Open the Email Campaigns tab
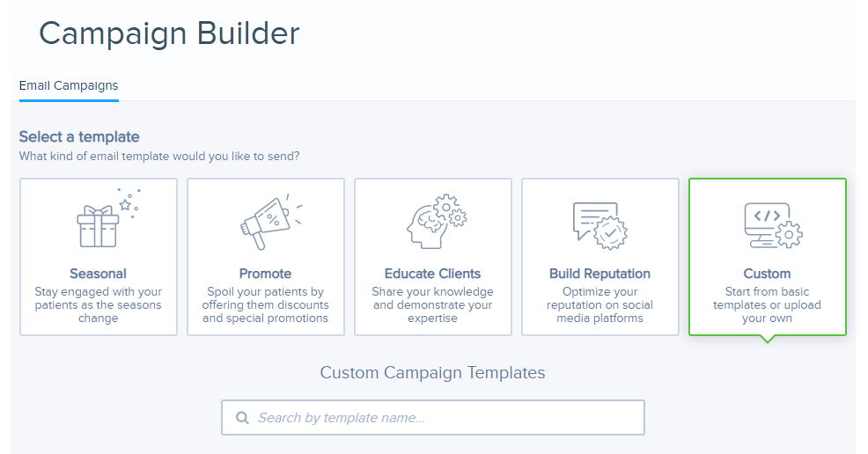The image size is (868, 454). click(69, 85)
